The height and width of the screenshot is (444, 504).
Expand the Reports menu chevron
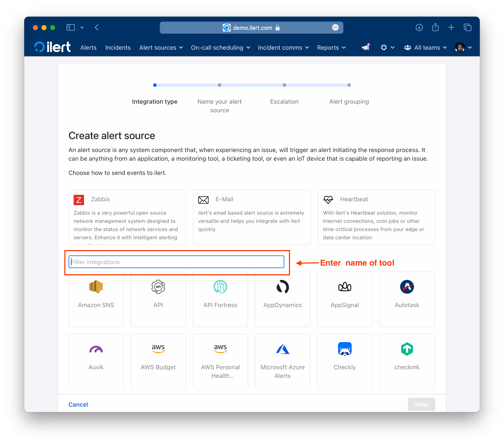344,48
